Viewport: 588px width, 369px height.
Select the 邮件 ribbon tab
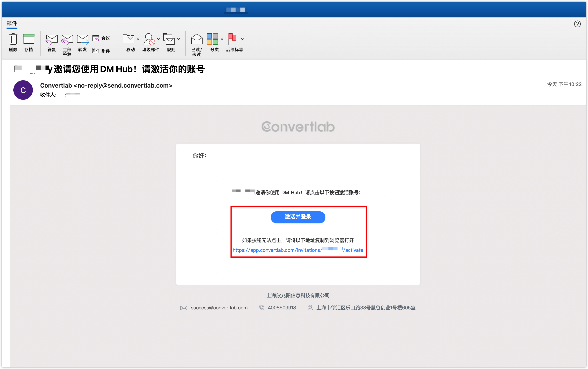pos(12,24)
